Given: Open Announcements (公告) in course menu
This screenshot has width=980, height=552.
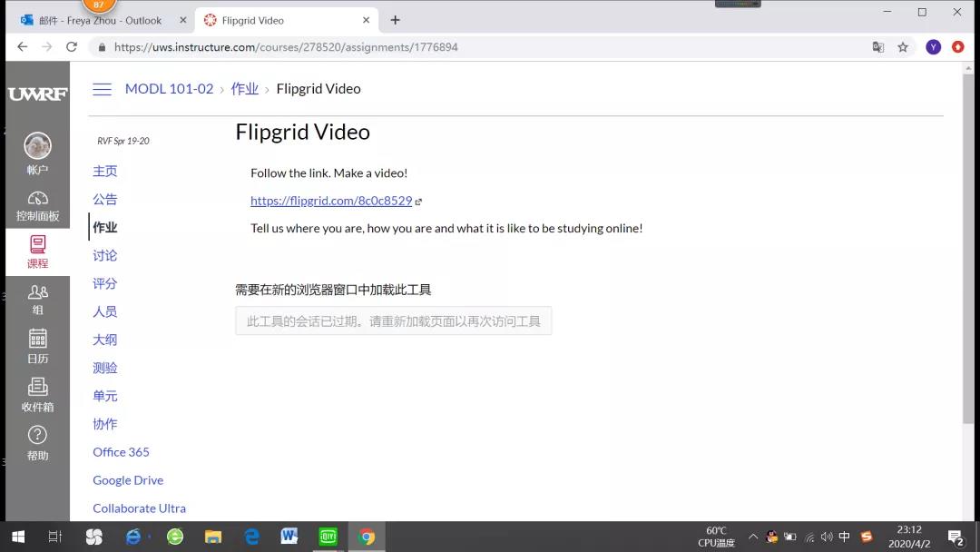Looking at the screenshot, I should [105, 199].
